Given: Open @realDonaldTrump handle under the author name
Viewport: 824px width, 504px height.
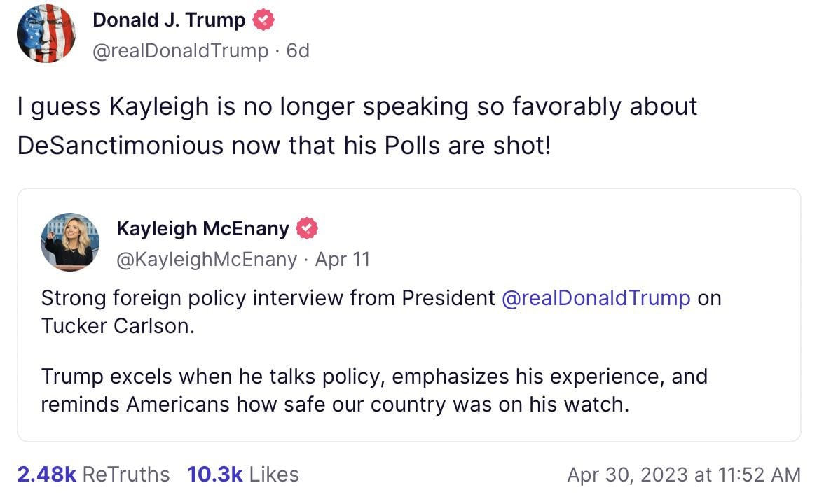Looking at the screenshot, I should tap(180, 50).
